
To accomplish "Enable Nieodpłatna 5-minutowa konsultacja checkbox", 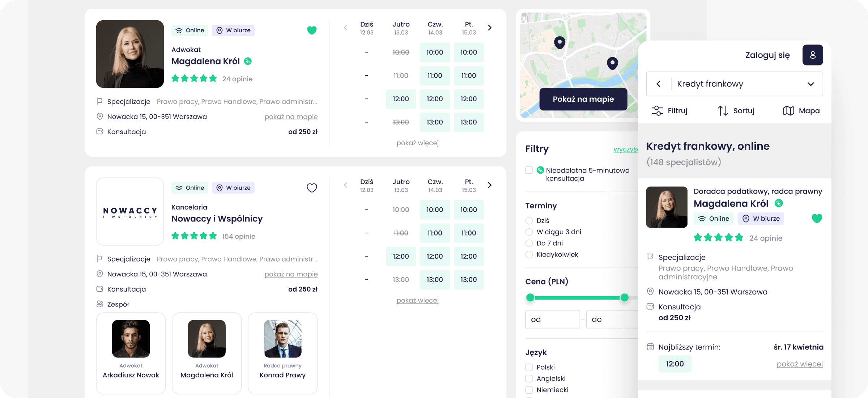I will coord(529,170).
